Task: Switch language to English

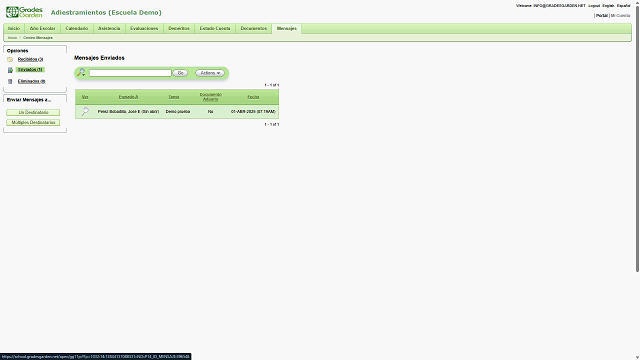Action: coord(608,6)
